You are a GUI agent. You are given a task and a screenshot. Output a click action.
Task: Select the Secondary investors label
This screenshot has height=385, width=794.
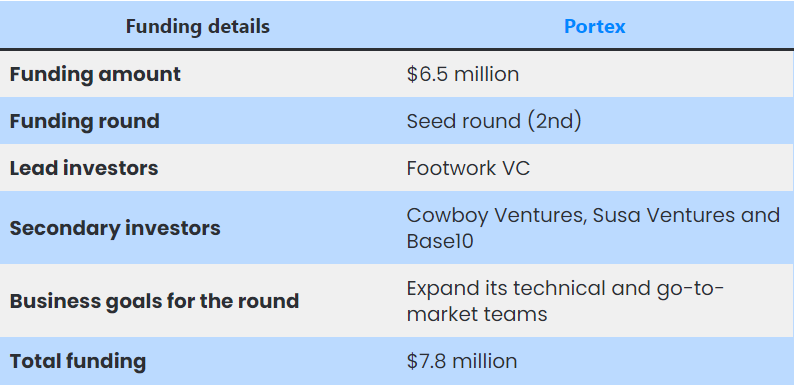click(x=115, y=228)
